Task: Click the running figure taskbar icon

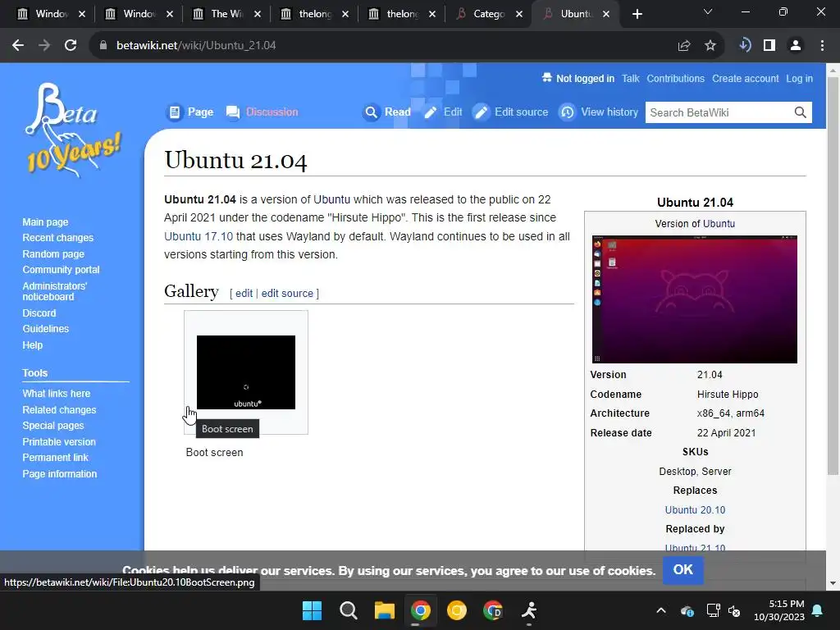Action: (x=529, y=610)
